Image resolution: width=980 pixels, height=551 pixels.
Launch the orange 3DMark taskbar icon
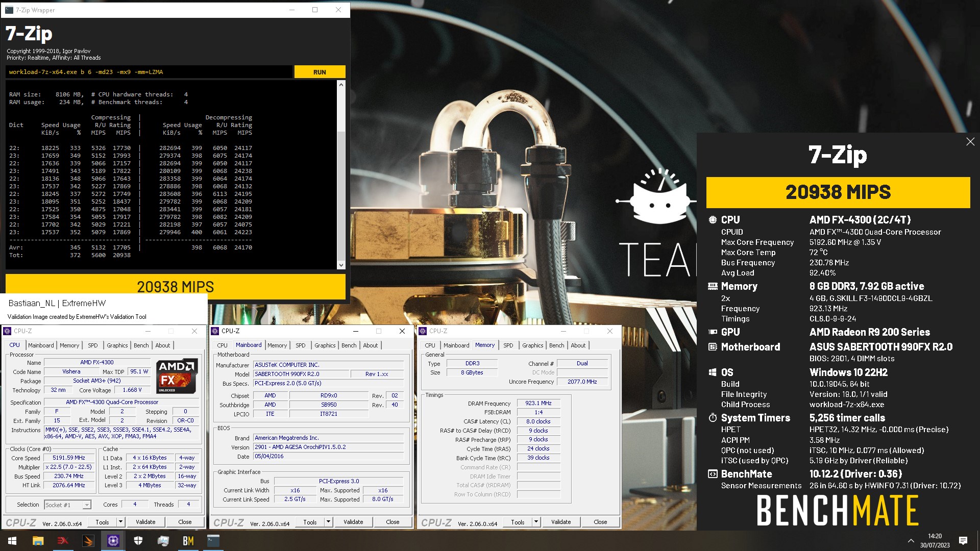pos(88,541)
